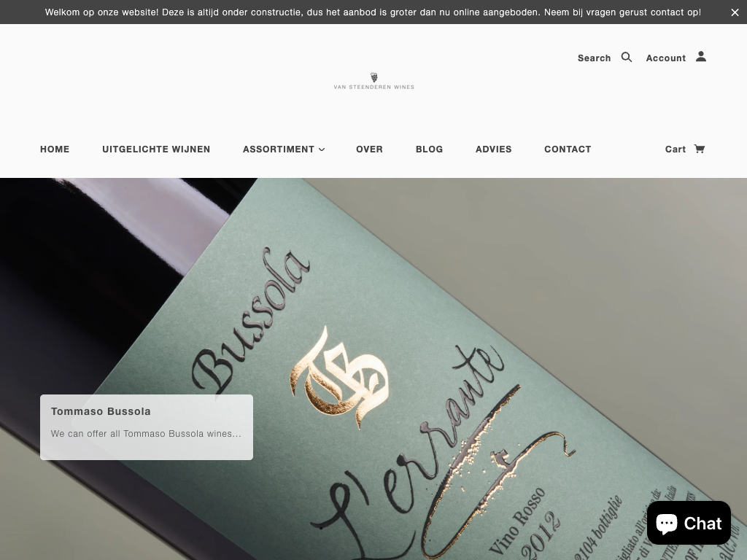Visit the Advies page
This screenshot has width=747, height=560.
click(x=494, y=149)
